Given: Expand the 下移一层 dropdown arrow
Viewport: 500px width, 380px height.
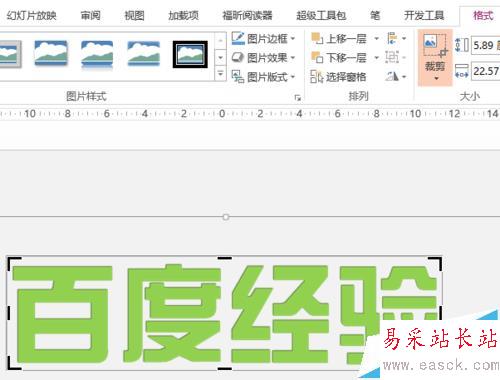Looking at the screenshot, I should pos(376,58).
